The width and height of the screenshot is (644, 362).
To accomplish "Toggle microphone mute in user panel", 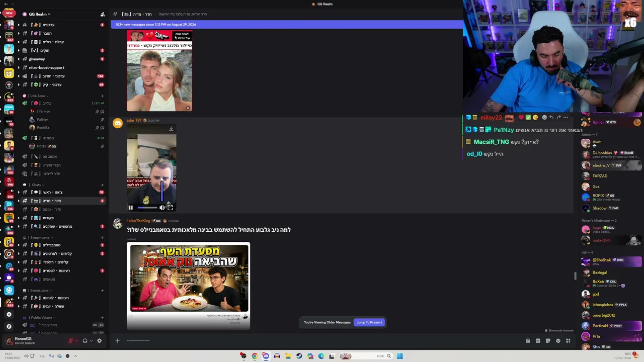I will pos(70,341).
